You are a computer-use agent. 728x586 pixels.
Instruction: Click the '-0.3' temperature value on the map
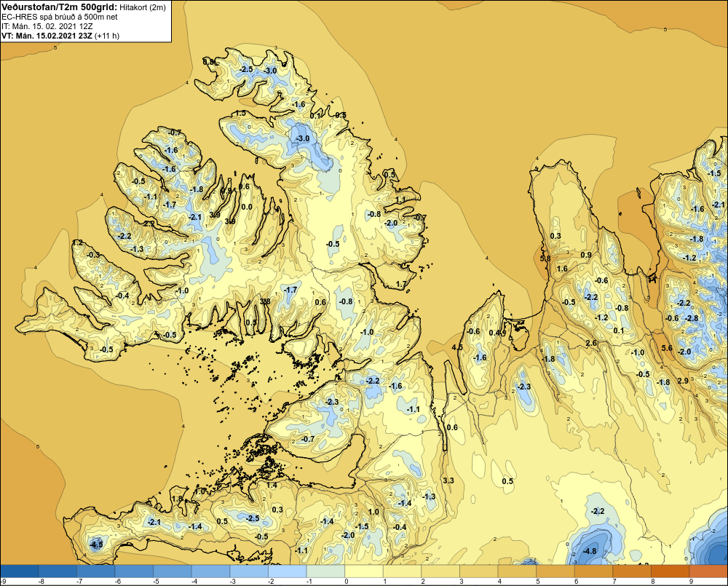point(93,255)
